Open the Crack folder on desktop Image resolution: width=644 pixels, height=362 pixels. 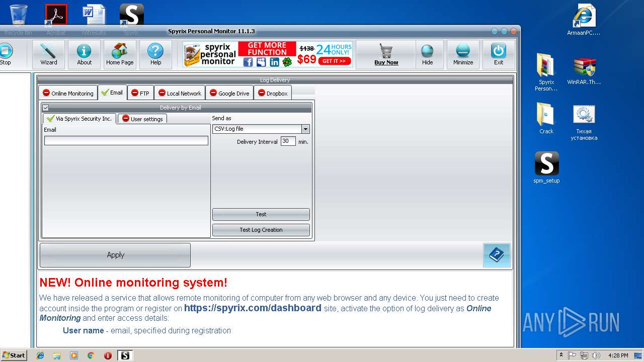[x=546, y=119]
